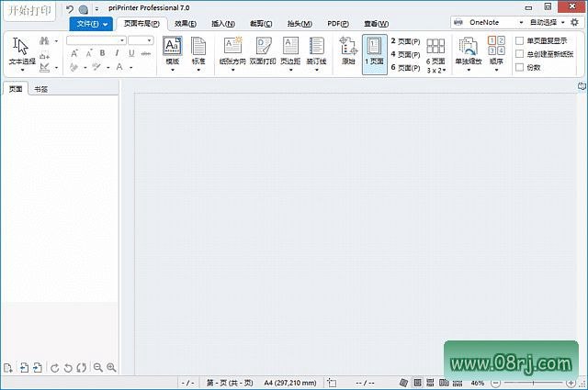Click the zoom slider minus button
The height and width of the screenshot is (390, 588).
(x=496, y=383)
